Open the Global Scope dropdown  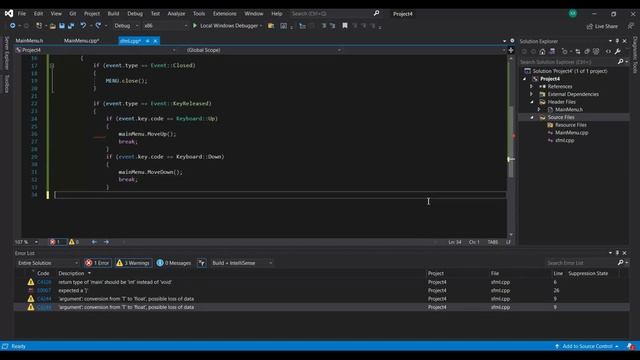tap(263, 50)
